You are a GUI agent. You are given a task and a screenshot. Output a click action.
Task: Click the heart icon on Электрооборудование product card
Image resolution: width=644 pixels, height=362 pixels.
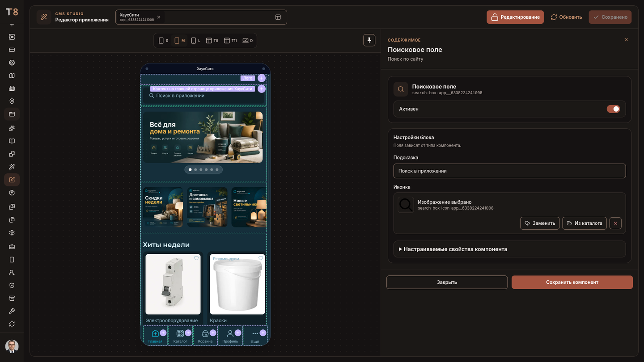point(196,258)
